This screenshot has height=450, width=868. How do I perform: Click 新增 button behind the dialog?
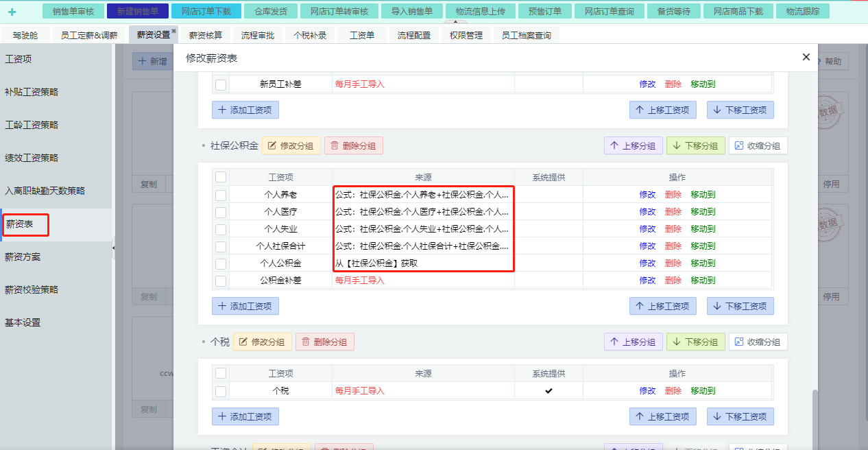click(x=152, y=61)
